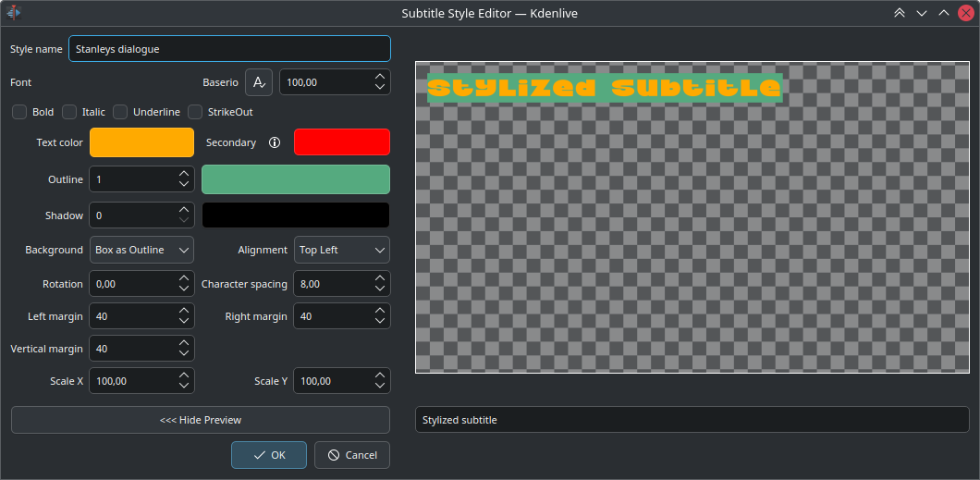Increase the font size spinner value
980x480 pixels.
[x=380, y=77]
